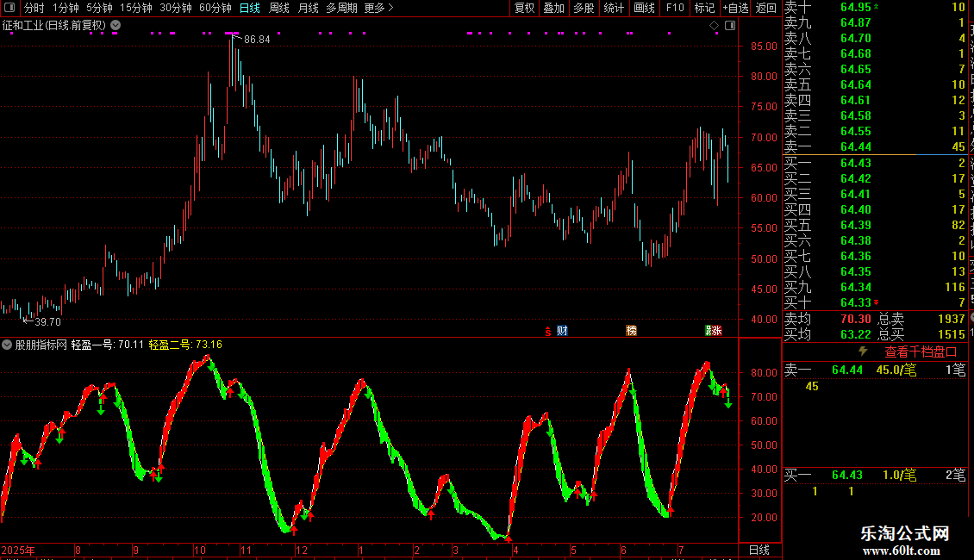The height and width of the screenshot is (560, 974).
Task: Click the 榜 ranking marker icon
Action: [x=631, y=331]
